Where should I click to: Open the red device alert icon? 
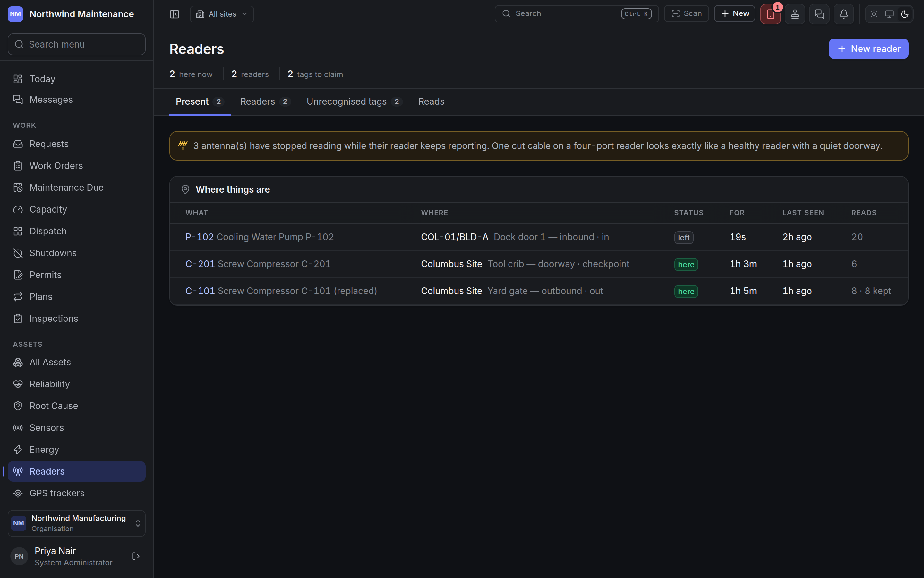point(771,14)
